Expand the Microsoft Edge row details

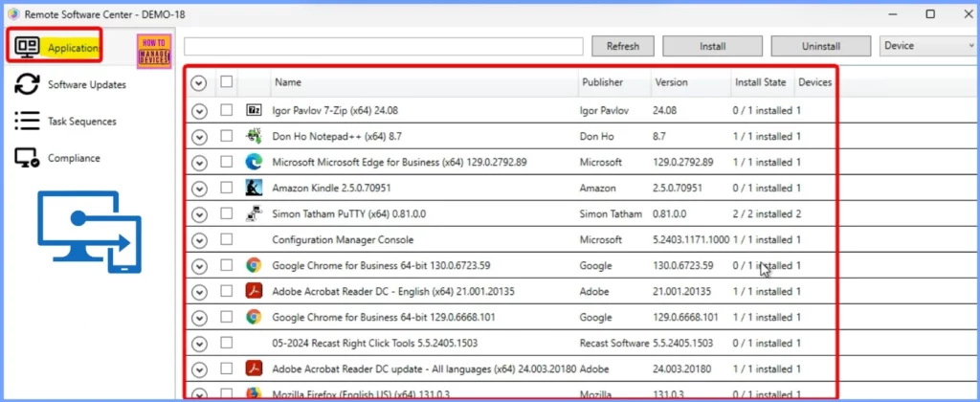pyautogui.click(x=199, y=163)
